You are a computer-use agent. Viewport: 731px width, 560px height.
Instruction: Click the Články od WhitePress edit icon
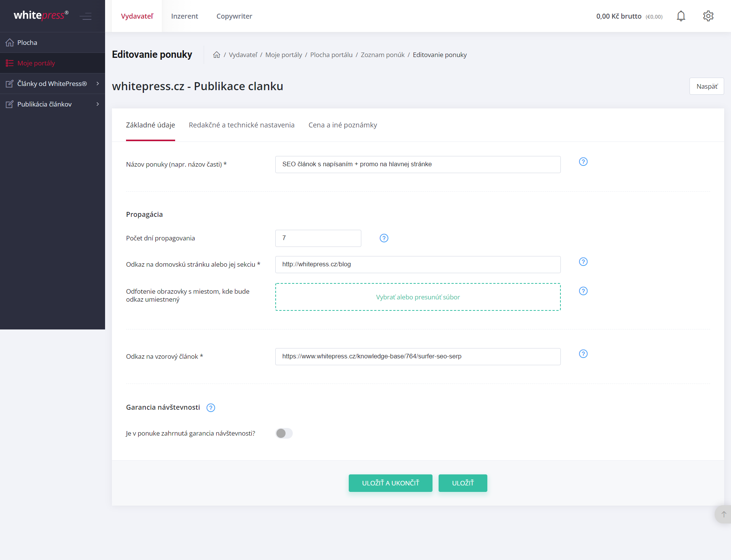(10, 84)
